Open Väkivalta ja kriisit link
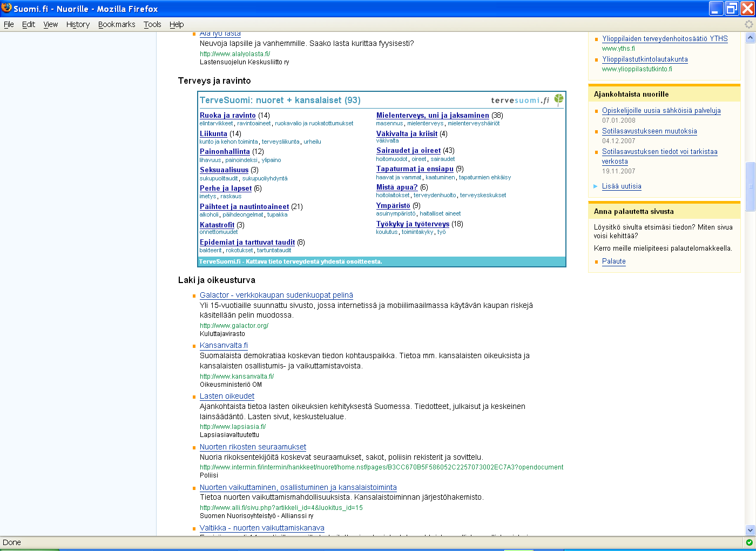Screen dimensions: 756x551 [407, 133]
